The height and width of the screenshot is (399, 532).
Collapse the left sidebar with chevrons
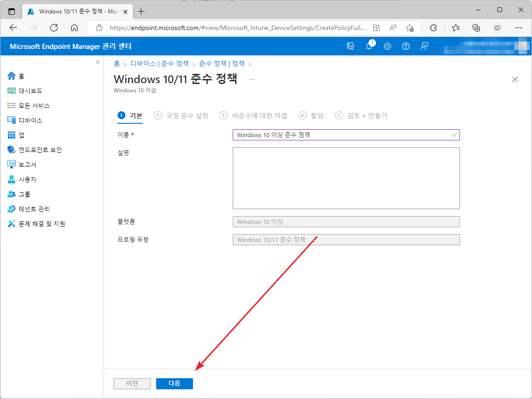[x=98, y=62]
